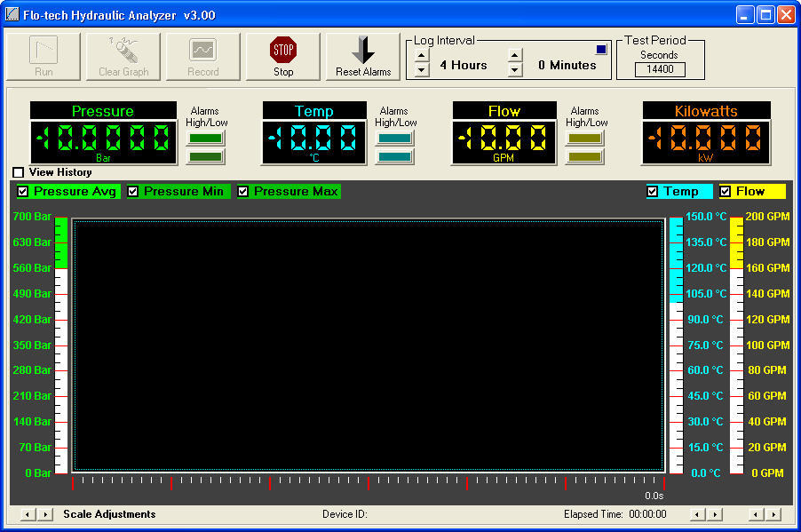Click the right arrow beside Elapsed Time
This screenshot has height=532, width=801.
[715, 514]
